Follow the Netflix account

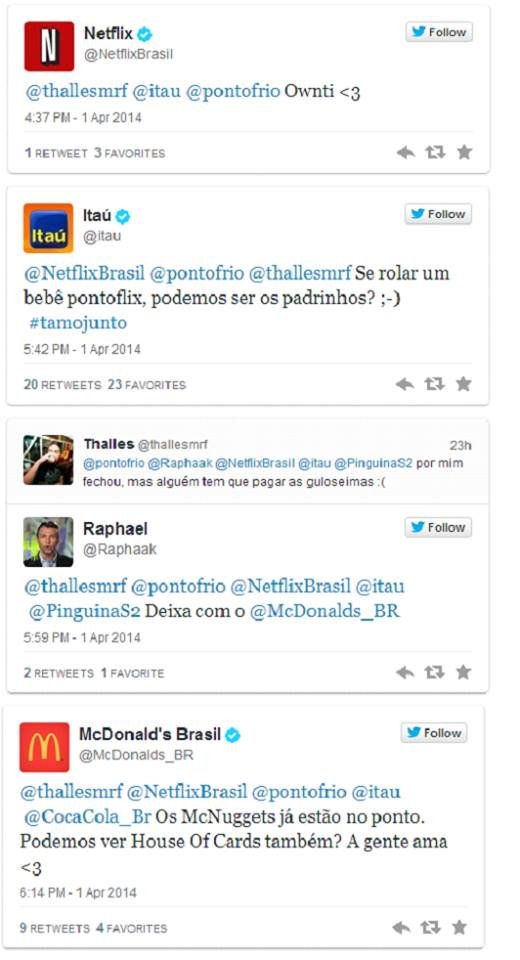(439, 32)
